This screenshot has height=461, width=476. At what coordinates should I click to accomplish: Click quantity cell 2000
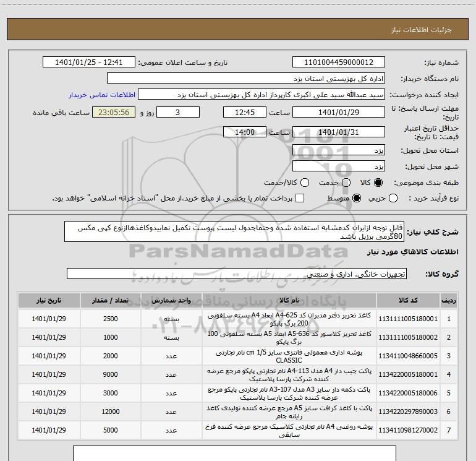point(111,356)
